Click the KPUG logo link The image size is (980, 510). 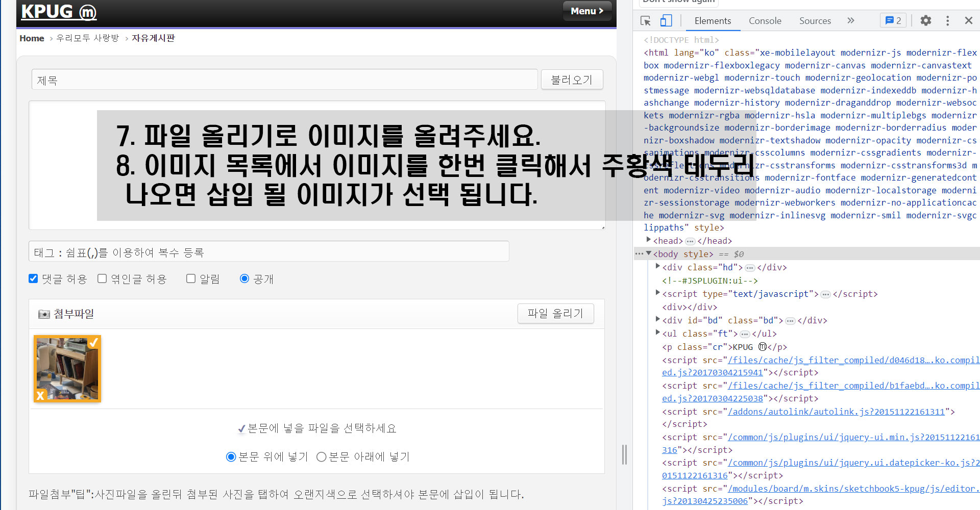pyautogui.click(x=59, y=12)
